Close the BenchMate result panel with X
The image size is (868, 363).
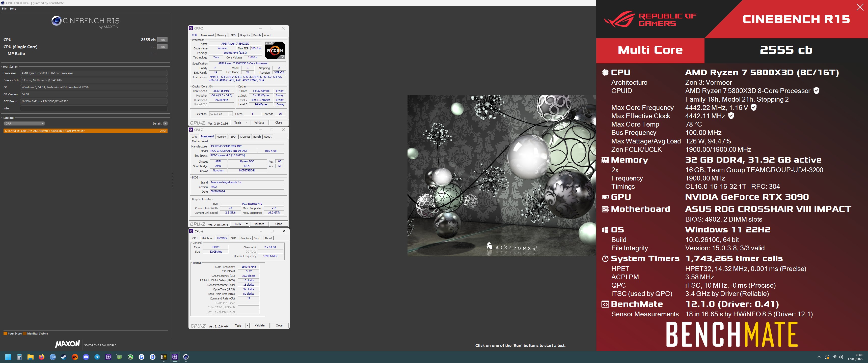[x=860, y=7]
